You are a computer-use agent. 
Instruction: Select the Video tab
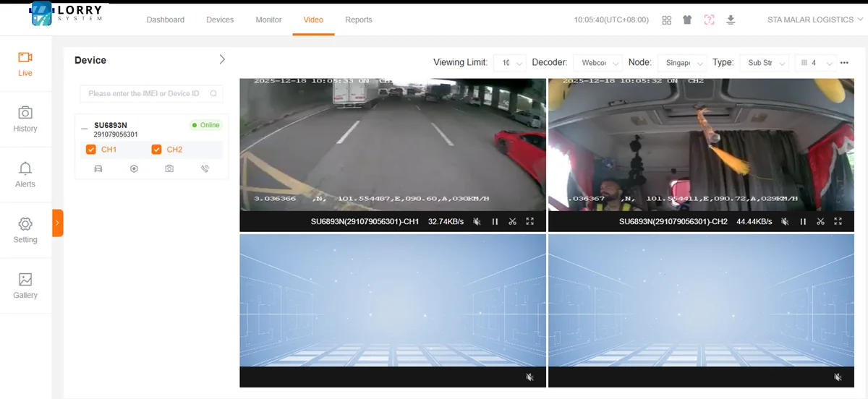[313, 20]
